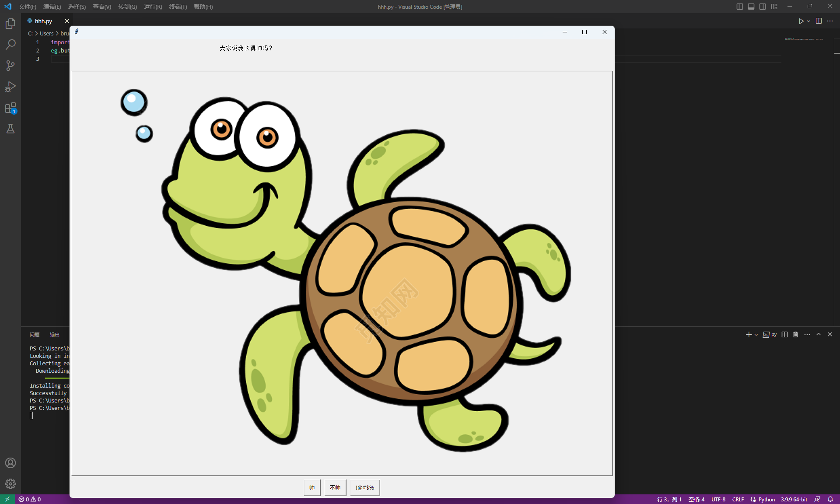Click the !@#$% button in dialog
This screenshot has height=504, width=840.
point(365,487)
